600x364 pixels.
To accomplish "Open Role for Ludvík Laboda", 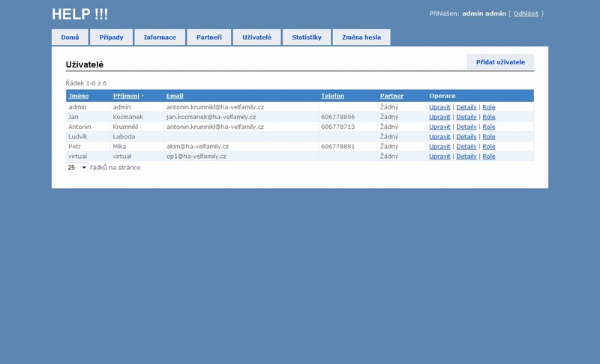I will coord(489,136).
